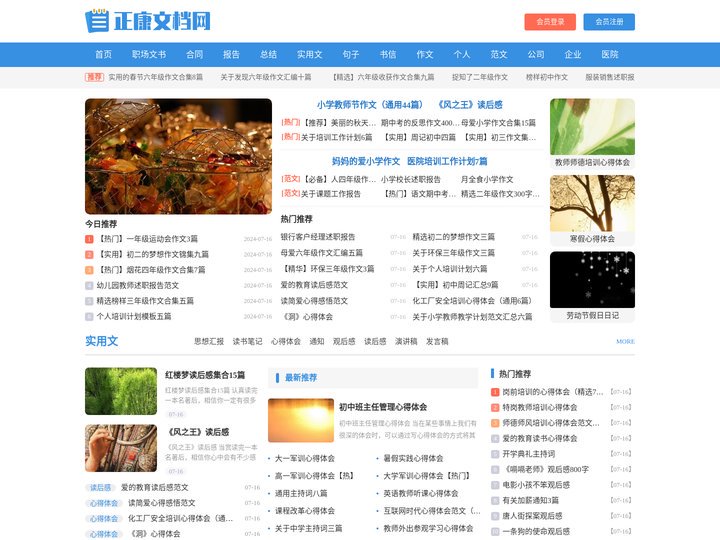
Task: Open 大一军训心得体会 link
Action: [x=305, y=458]
